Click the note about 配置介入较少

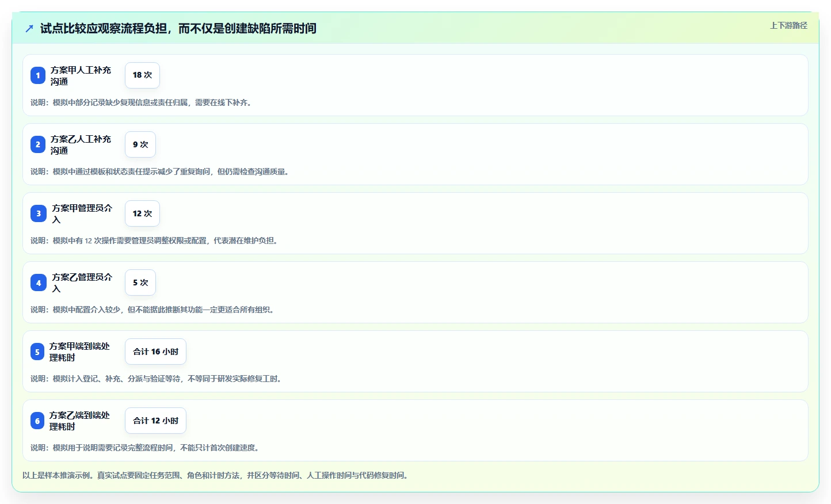(153, 310)
